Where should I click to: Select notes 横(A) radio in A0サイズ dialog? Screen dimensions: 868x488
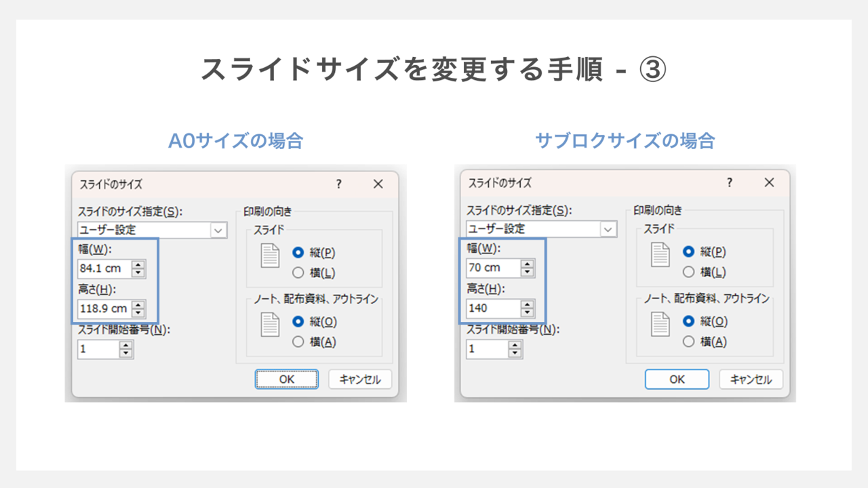pyautogui.click(x=298, y=342)
